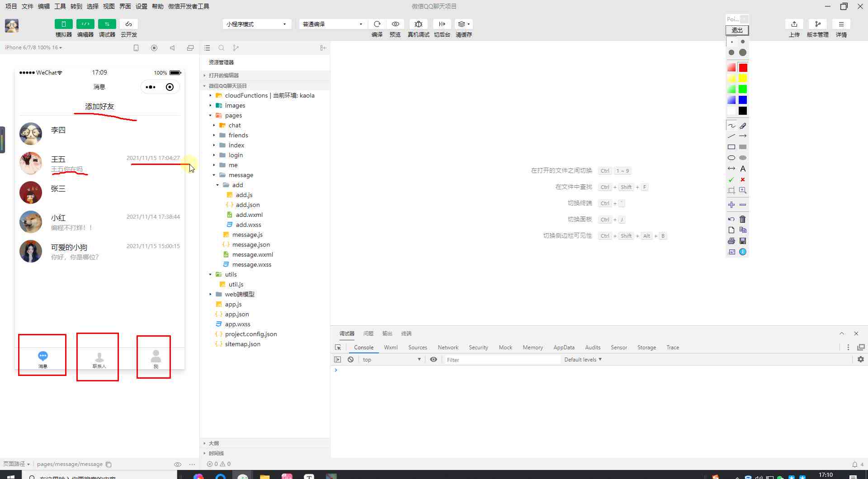Open the Default levels dropdown

[x=583, y=360]
